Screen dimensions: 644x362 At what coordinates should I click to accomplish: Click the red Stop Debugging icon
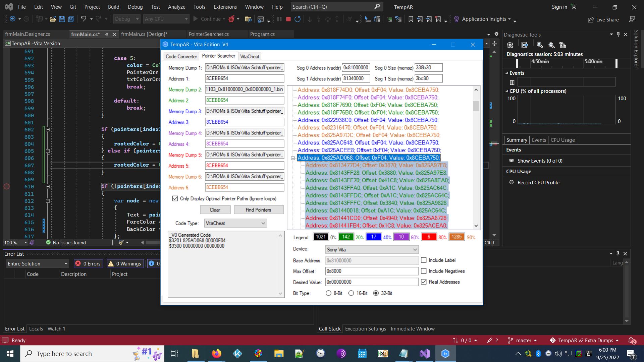[288, 19]
